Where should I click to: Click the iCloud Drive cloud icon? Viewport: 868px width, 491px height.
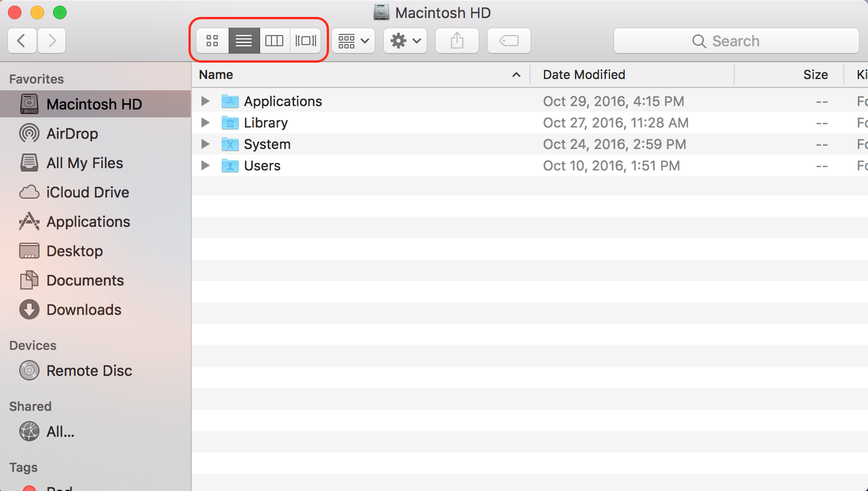(x=29, y=192)
